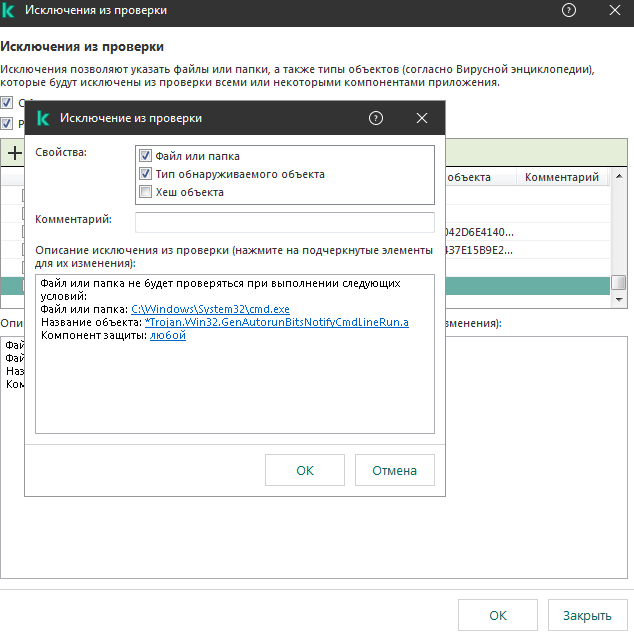Image resolution: width=634 pixels, height=641 pixels.
Task: Click scroll up arrow of exclusions list
Action: coord(619,176)
